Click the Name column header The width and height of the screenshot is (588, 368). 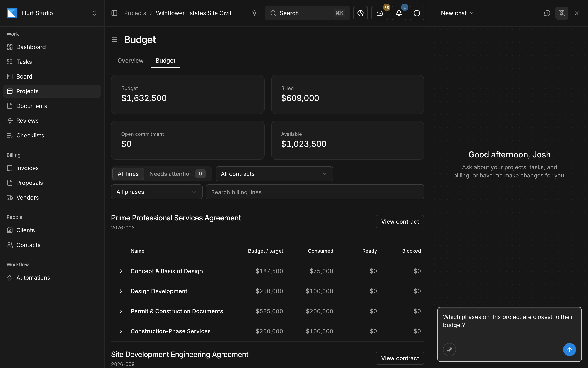(x=137, y=251)
